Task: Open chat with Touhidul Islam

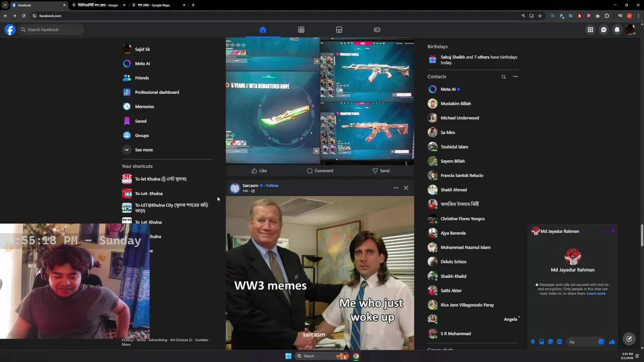Action: click(x=473, y=147)
